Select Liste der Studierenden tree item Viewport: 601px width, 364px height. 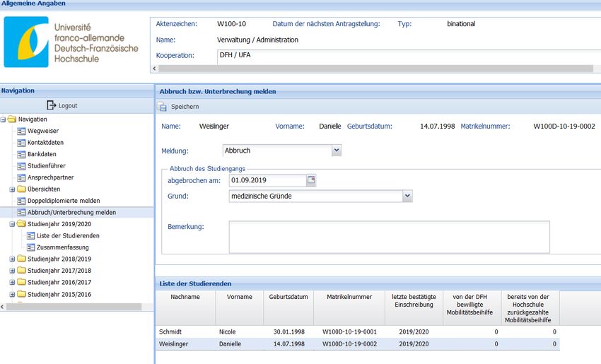click(x=68, y=235)
